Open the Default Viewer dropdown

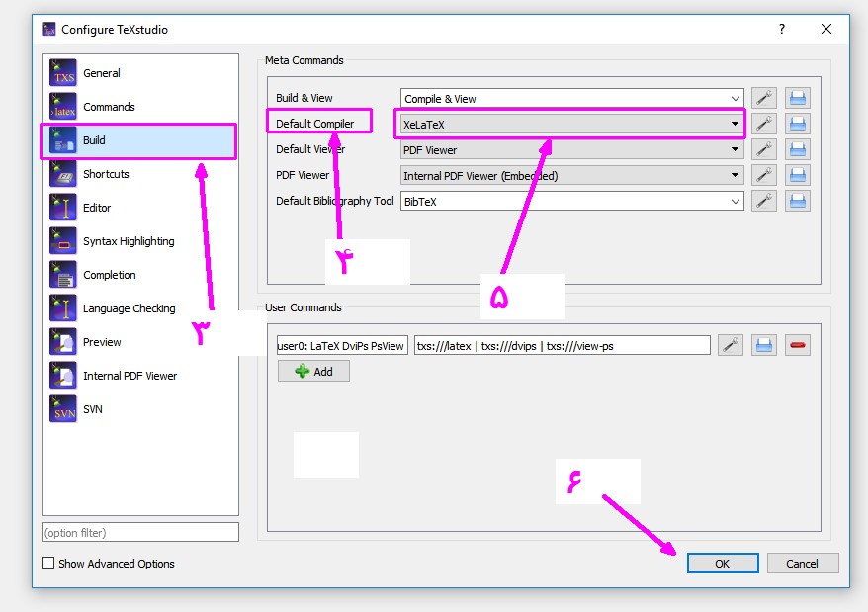click(571, 150)
